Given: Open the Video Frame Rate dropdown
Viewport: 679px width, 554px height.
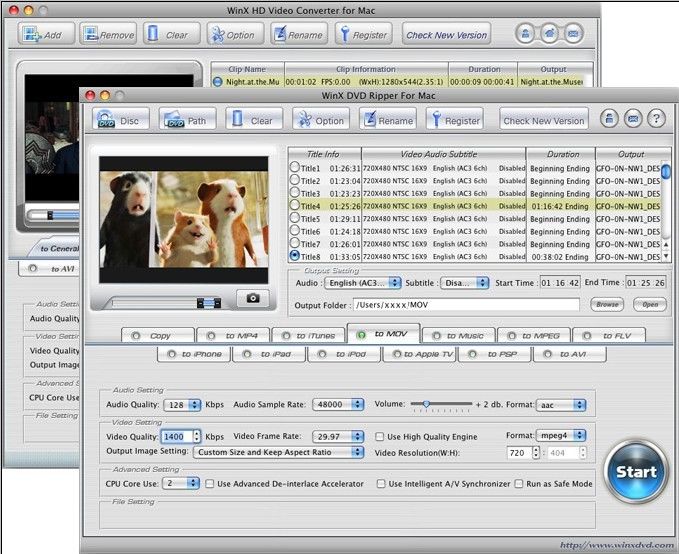Looking at the screenshot, I should (338, 436).
